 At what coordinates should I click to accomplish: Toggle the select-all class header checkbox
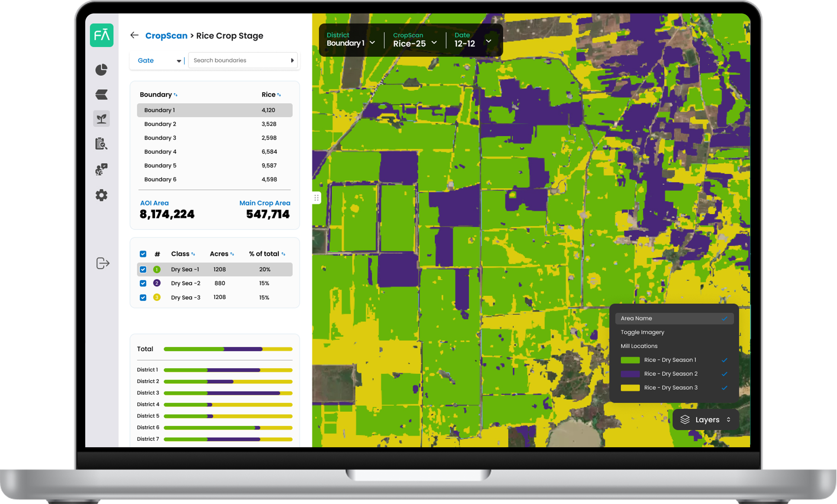pyautogui.click(x=143, y=254)
